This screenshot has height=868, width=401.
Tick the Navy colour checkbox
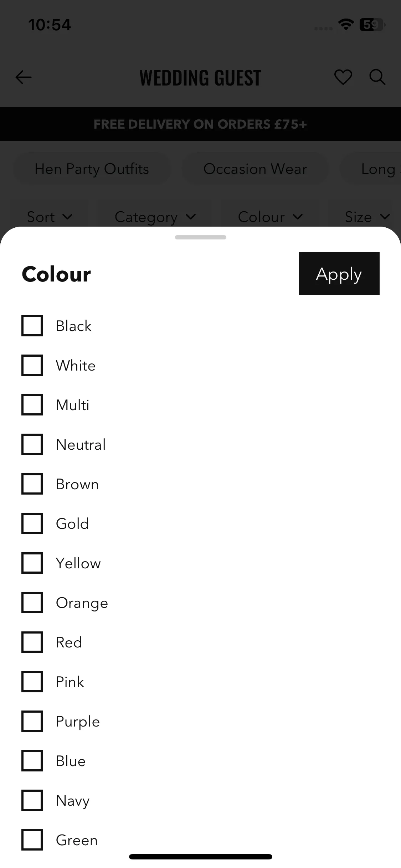coord(32,800)
